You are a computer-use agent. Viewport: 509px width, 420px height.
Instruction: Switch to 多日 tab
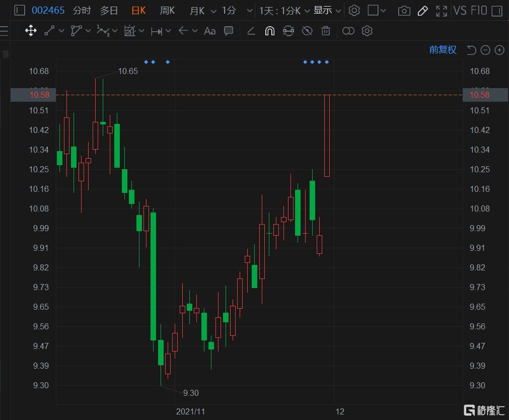[x=109, y=11]
